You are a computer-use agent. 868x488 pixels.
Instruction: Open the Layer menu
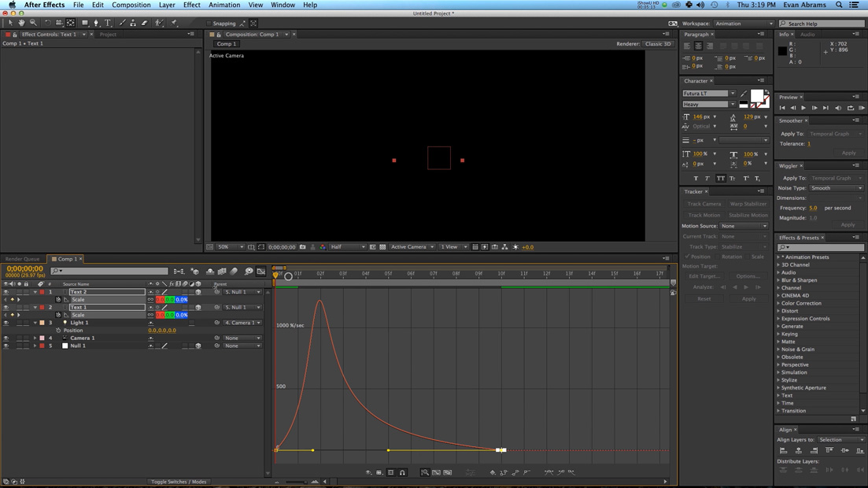point(167,5)
